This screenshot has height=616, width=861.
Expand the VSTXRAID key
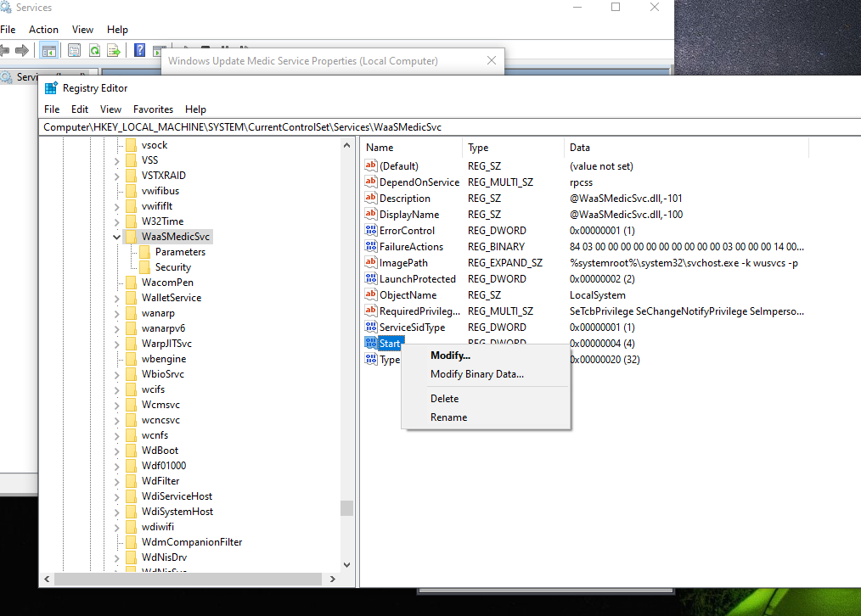pyautogui.click(x=117, y=176)
